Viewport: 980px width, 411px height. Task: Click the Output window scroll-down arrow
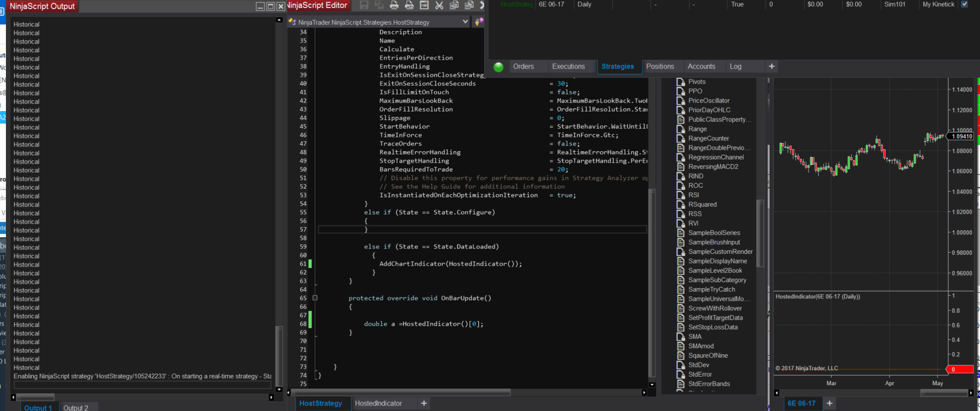point(279,389)
